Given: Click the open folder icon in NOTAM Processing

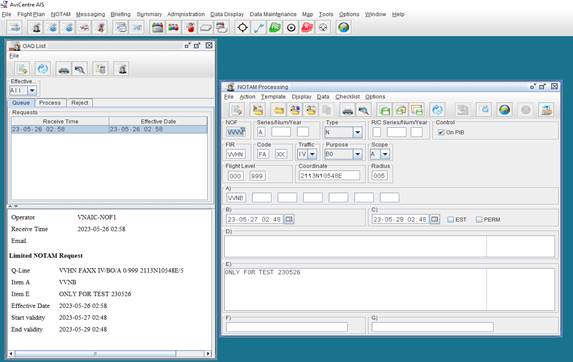Looking at the screenshot, I should pos(278,110).
